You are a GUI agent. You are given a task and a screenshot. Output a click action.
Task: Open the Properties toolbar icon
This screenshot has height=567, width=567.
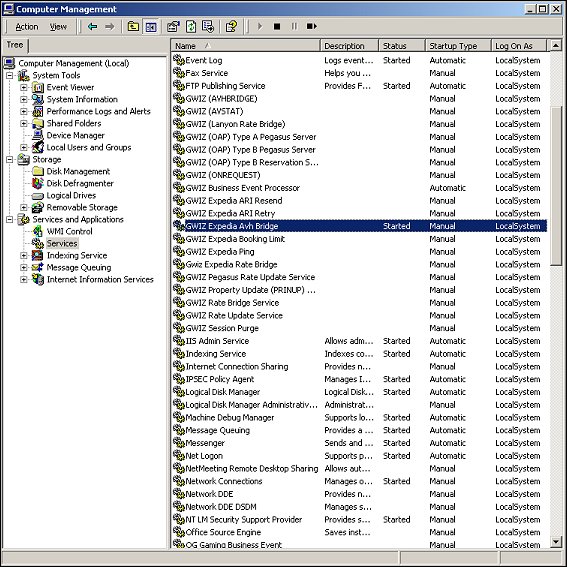point(173,26)
